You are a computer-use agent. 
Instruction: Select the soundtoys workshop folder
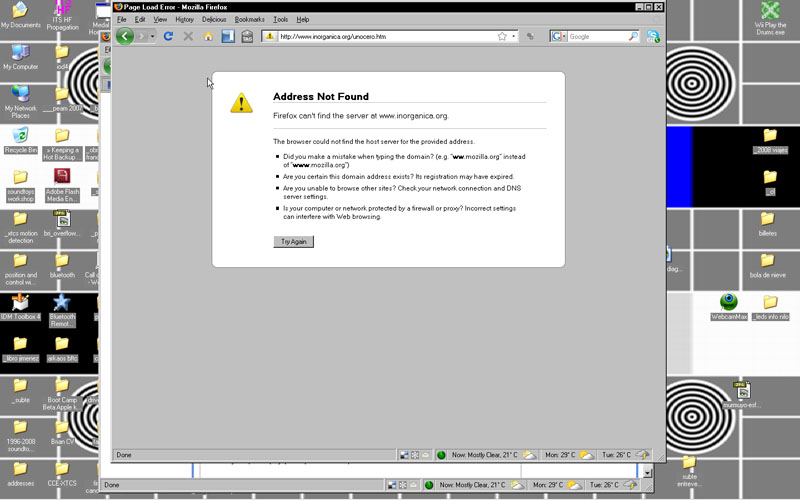(x=20, y=186)
